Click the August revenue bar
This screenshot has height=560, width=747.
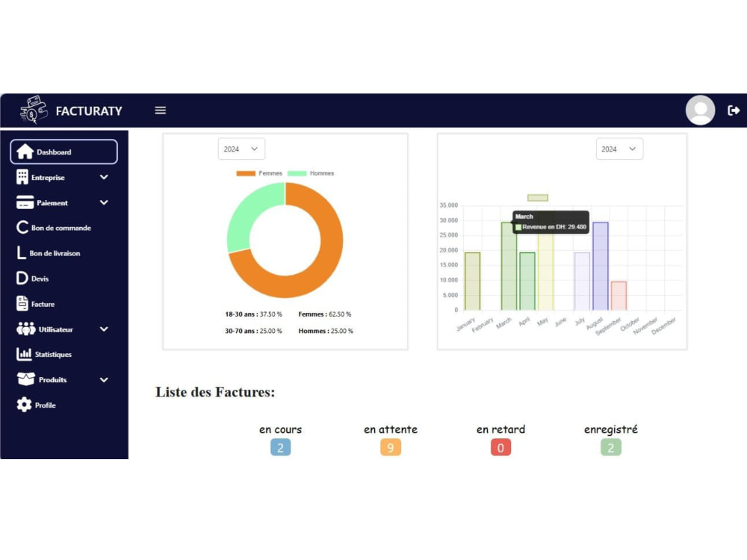click(601, 267)
